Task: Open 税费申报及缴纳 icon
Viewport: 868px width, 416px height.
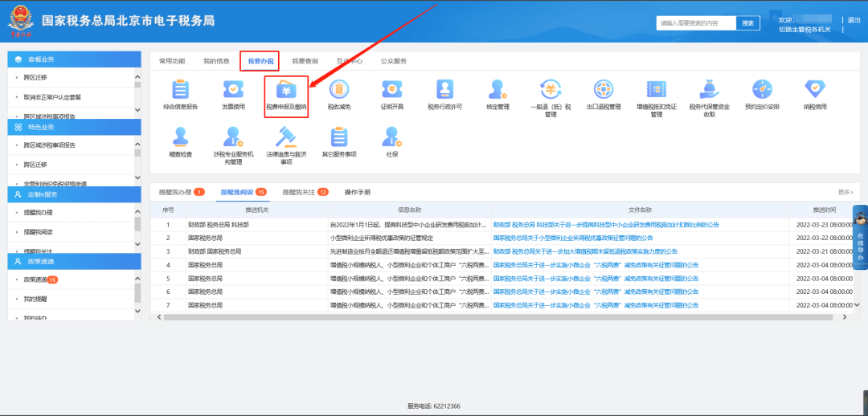Action: tap(286, 91)
